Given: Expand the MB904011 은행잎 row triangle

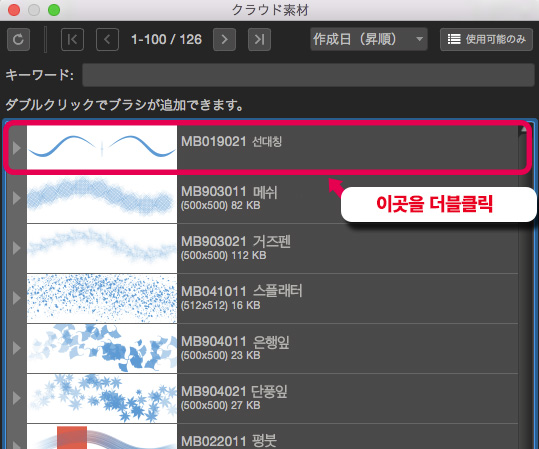Looking at the screenshot, I should [x=16, y=348].
